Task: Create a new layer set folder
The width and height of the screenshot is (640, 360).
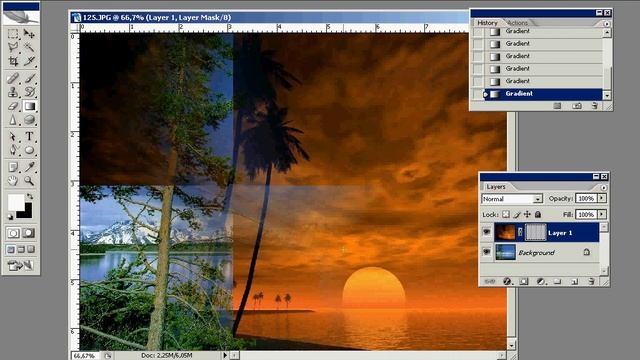Action: [x=558, y=282]
